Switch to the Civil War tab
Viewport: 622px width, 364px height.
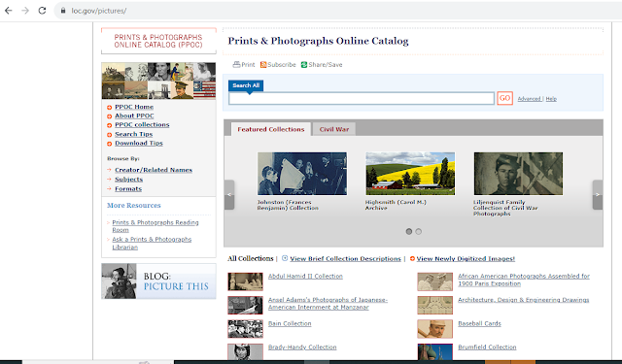[334, 129]
